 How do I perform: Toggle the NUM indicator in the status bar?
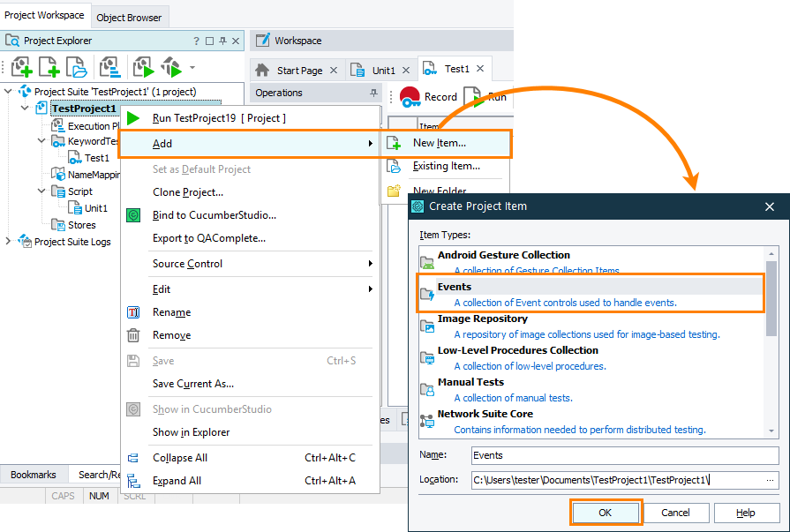[99, 495]
